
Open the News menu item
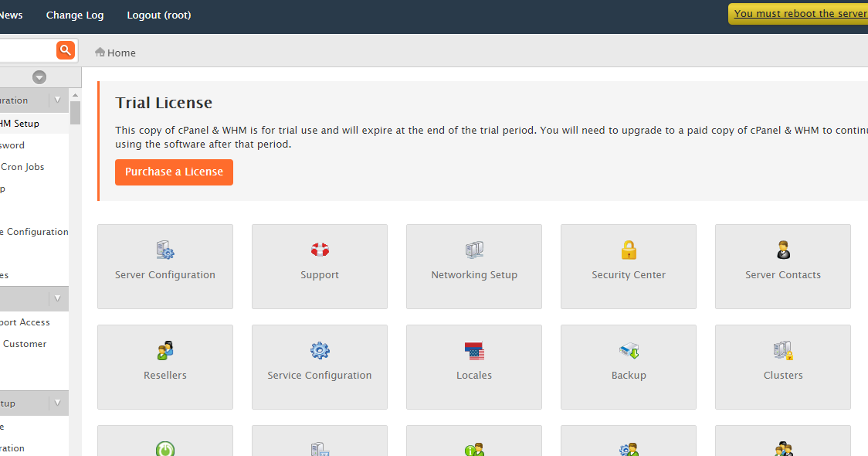coord(11,15)
